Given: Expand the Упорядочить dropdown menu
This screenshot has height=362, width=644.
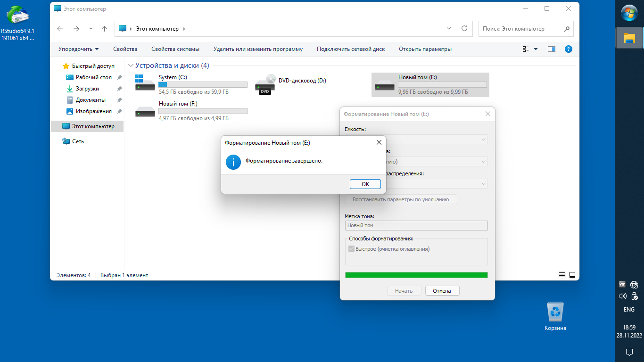Looking at the screenshot, I should (78, 49).
